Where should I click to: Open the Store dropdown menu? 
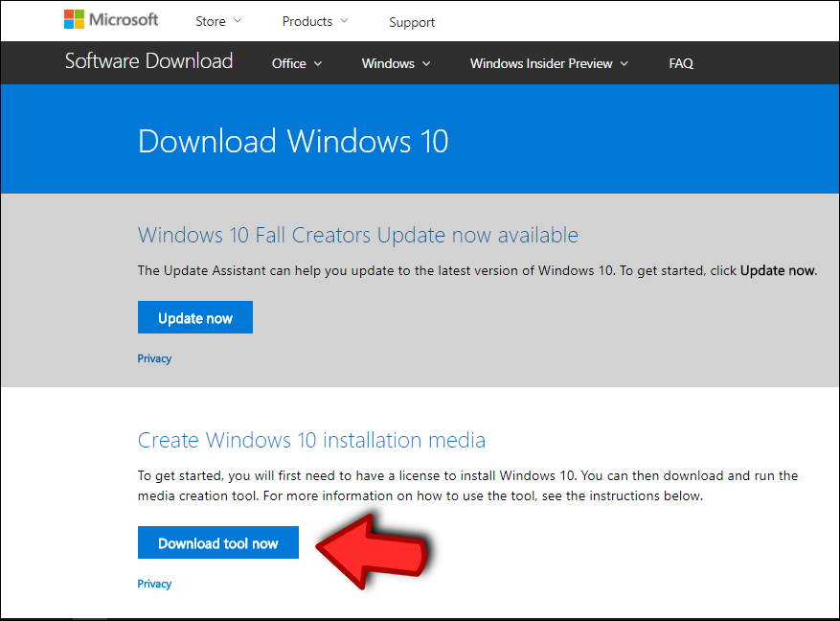[218, 21]
